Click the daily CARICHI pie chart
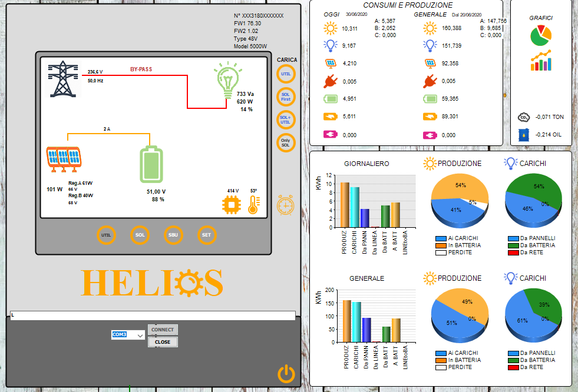 [x=533, y=201]
